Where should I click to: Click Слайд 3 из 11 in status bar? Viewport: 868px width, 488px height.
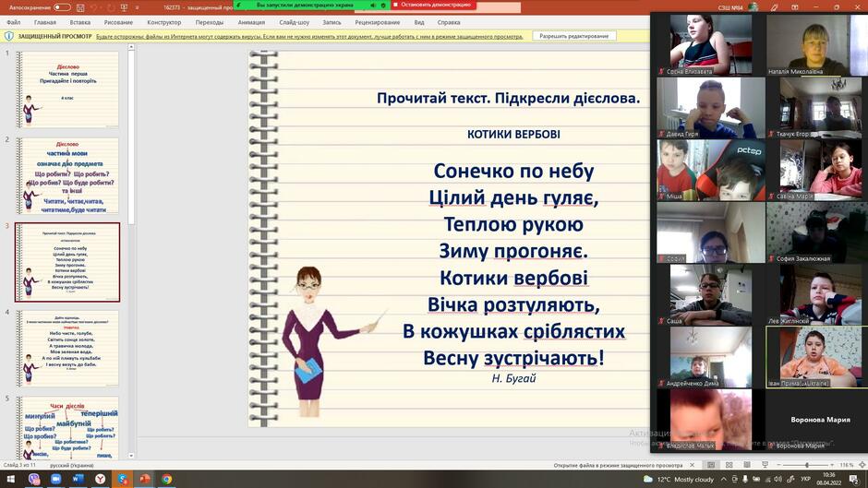[x=20, y=465]
